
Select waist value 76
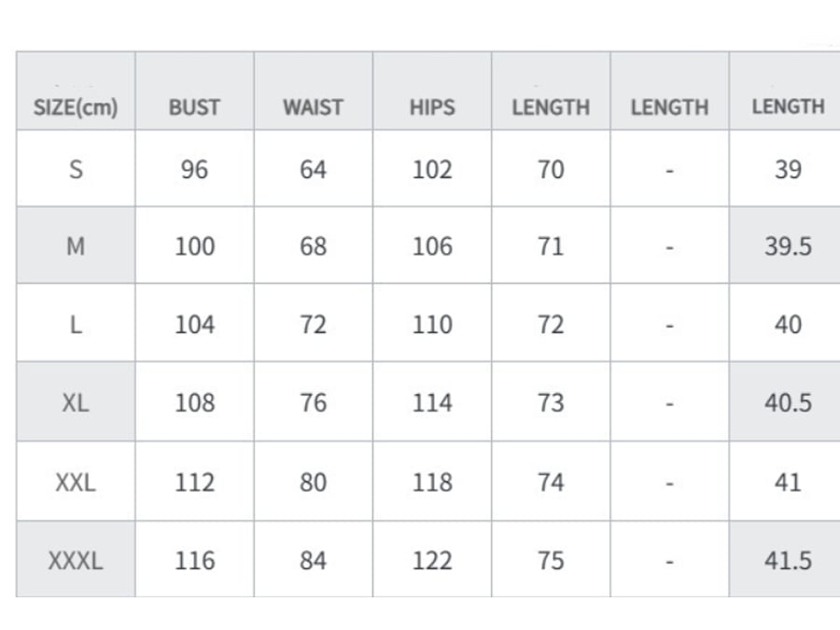tap(314, 403)
